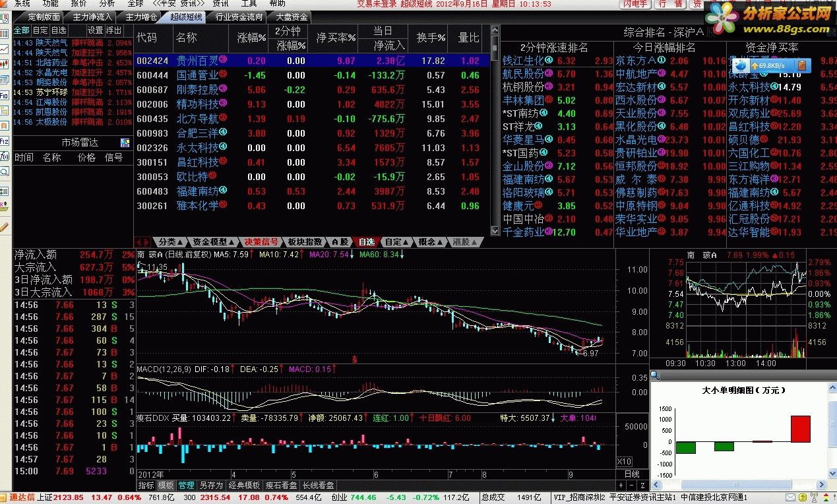Click the 闪电手 button
Image resolution: width=837 pixels, height=504 pixels.
pos(635,4)
